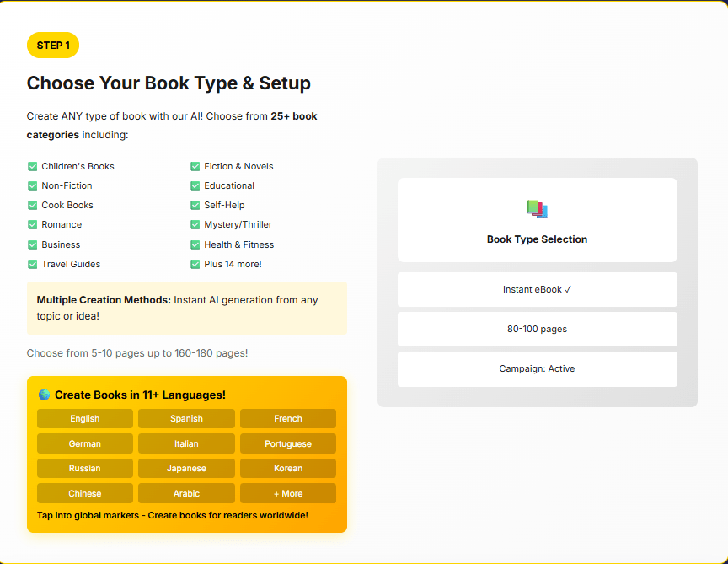The image size is (728, 564).
Task: Select the Instant eBook option
Action: [x=537, y=289]
